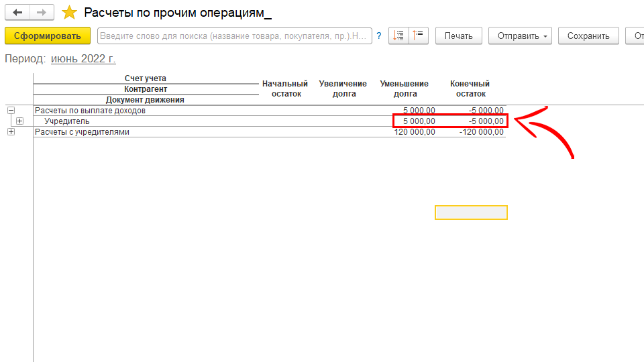Viewport: 644px width, 362px height.
Task: Click the collapse all groups icon
Action: [419, 36]
